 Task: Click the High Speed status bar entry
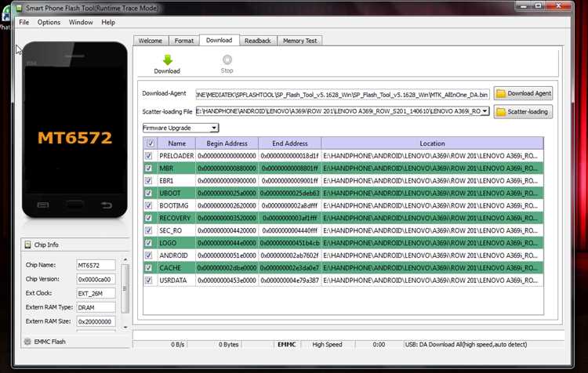pos(327,344)
